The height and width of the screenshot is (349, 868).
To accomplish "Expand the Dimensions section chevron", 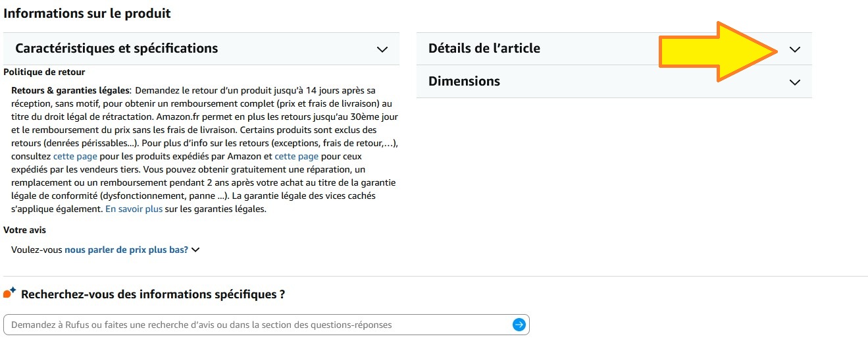I will tap(795, 82).
